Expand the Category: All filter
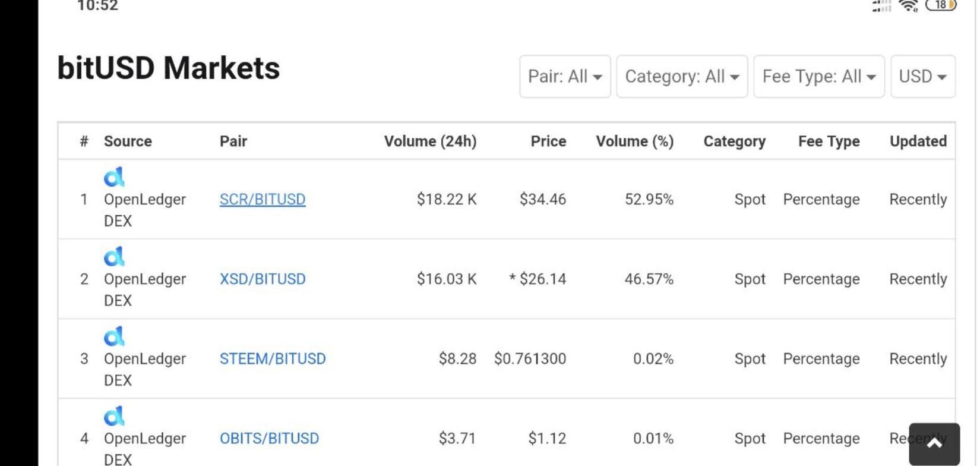The image size is (980, 466). coord(682,77)
